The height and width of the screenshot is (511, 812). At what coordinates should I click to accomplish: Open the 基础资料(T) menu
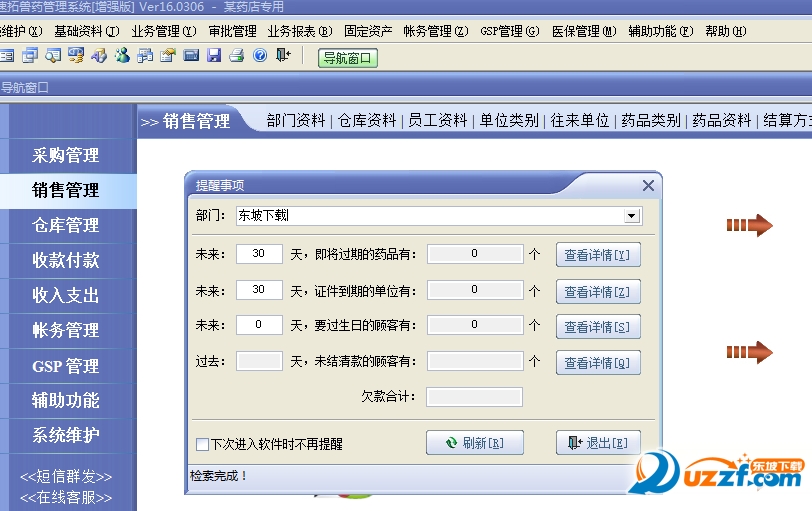[x=87, y=32]
